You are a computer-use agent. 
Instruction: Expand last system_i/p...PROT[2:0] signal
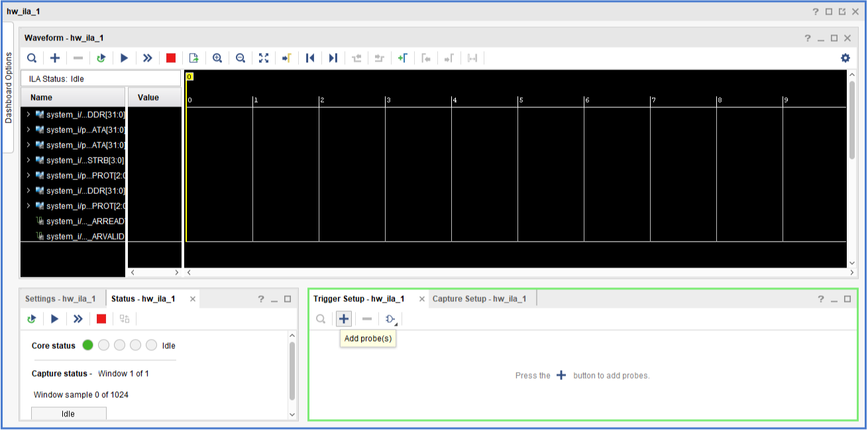click(28, 206)
